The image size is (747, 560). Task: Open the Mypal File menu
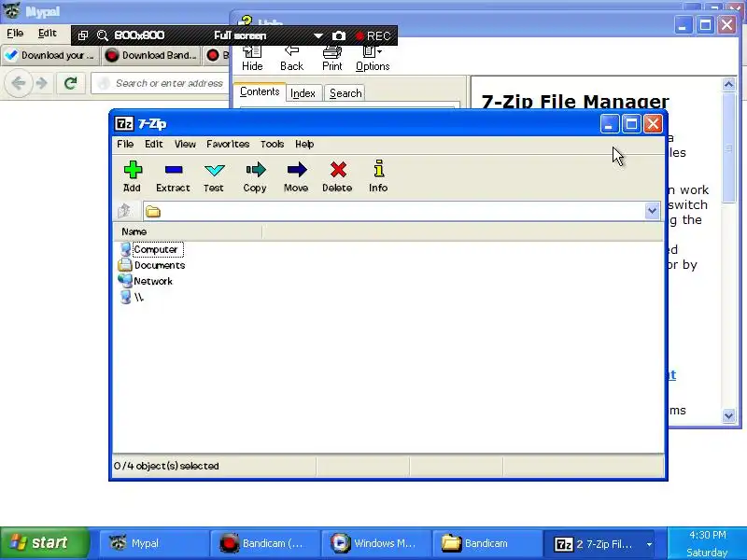[15, 33]
